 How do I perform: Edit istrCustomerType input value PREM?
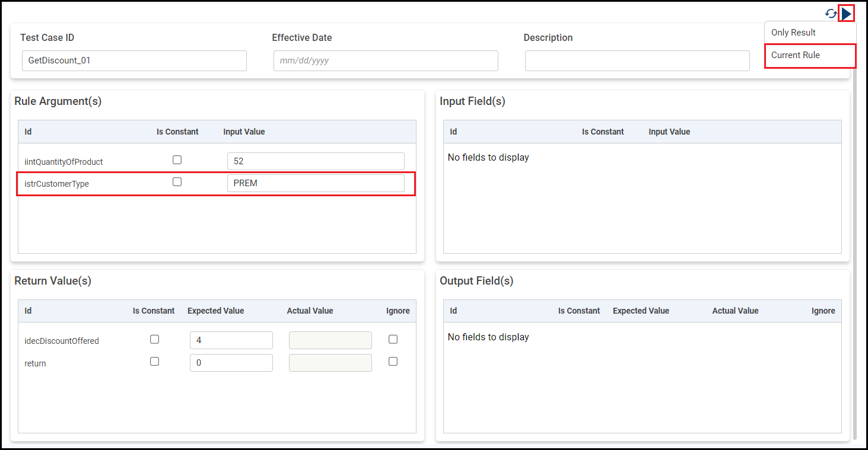[x=316, y=183]
